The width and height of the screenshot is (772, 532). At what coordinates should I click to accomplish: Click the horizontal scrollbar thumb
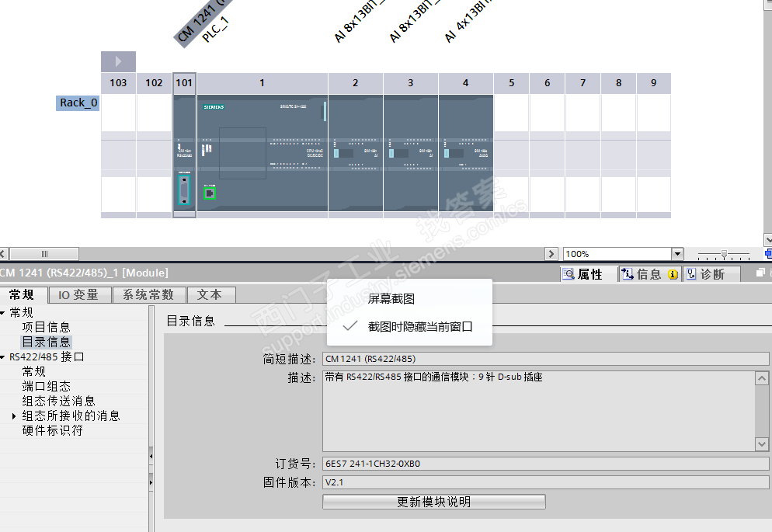pyautogui.click(x=44, y=254)
